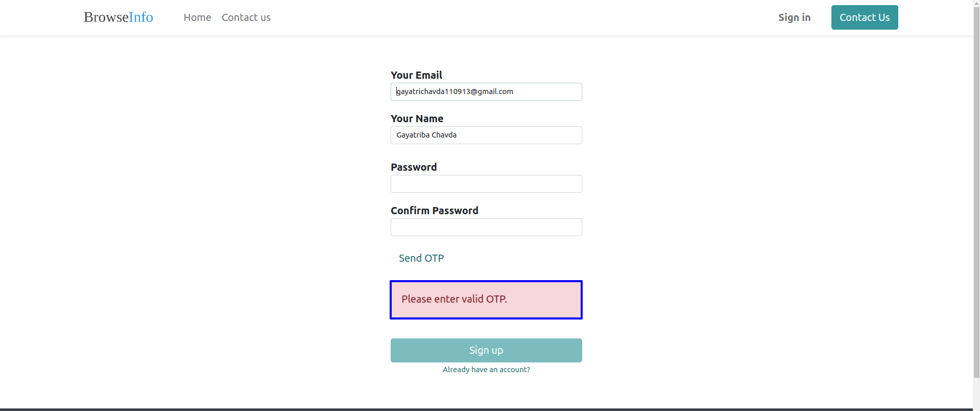Click the BrowseInfo logo
The height and width of the screenshot is (411, 980).
118,17
